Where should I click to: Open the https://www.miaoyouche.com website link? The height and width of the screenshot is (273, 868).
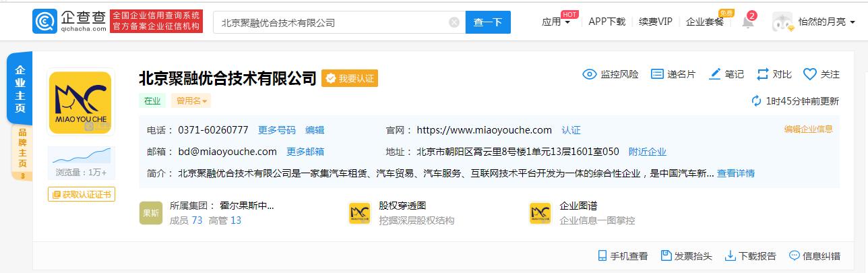[x=484, y=130]
